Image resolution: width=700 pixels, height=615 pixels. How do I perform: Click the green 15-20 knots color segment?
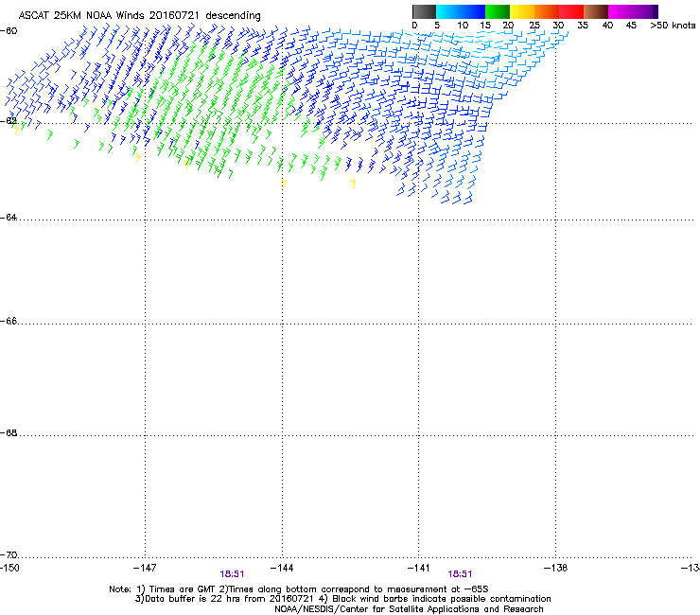(x=498, y=11)
